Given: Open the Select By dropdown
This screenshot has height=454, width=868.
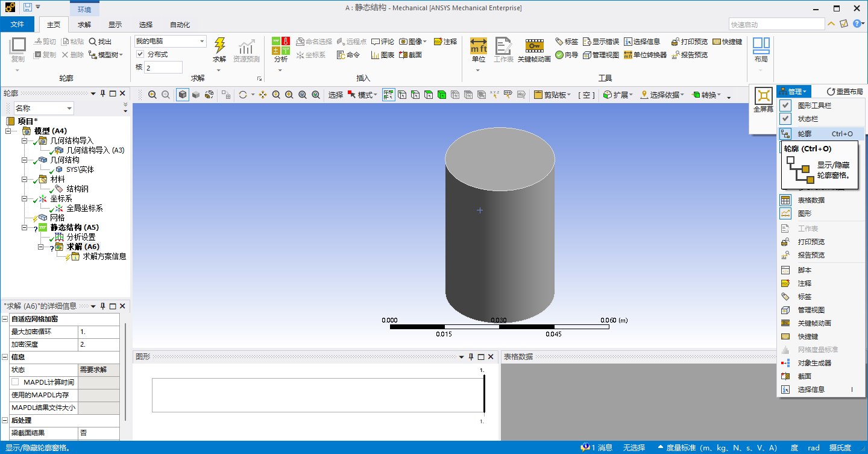Looking at the screenshot, I should [x=663, y=95].
